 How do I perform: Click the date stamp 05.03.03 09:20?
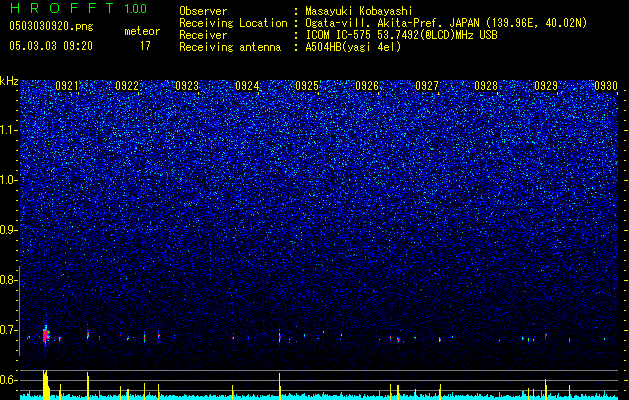[51, 46]
